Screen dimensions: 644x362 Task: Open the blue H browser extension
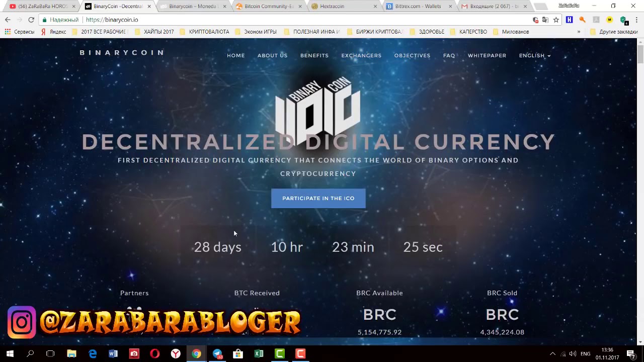point(569,20)
